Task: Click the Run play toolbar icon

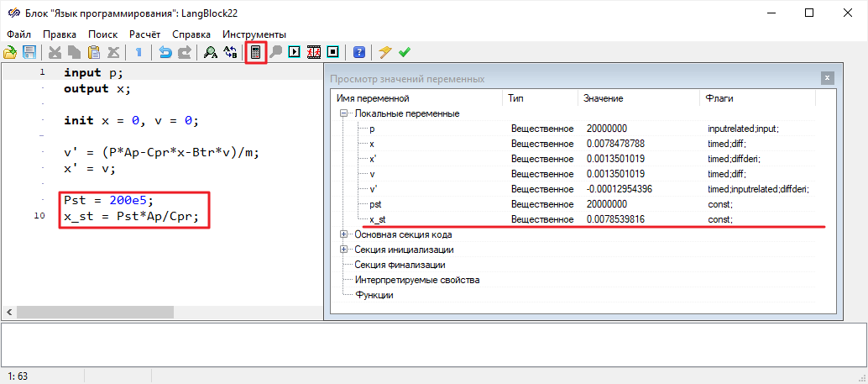Action: [x=295, y=52]
